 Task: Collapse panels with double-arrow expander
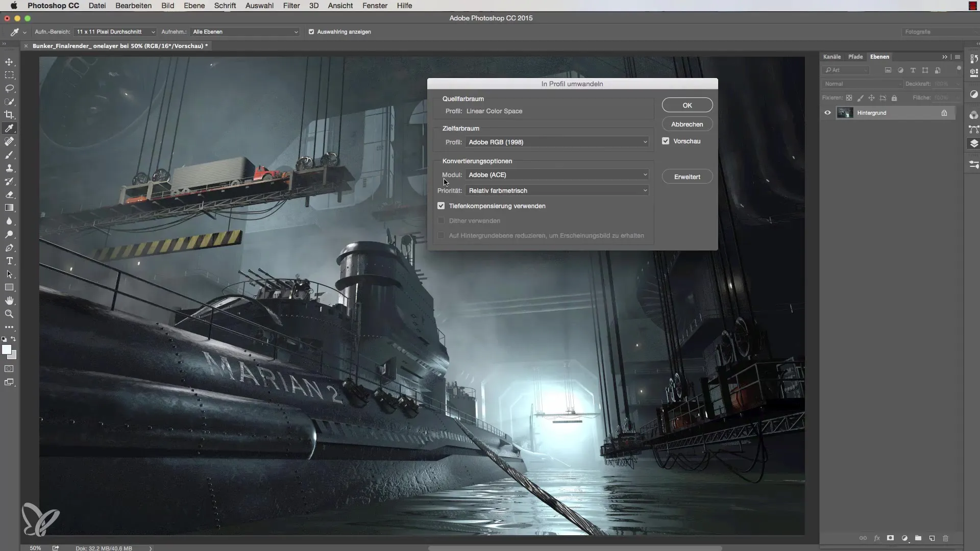point(945,57)
